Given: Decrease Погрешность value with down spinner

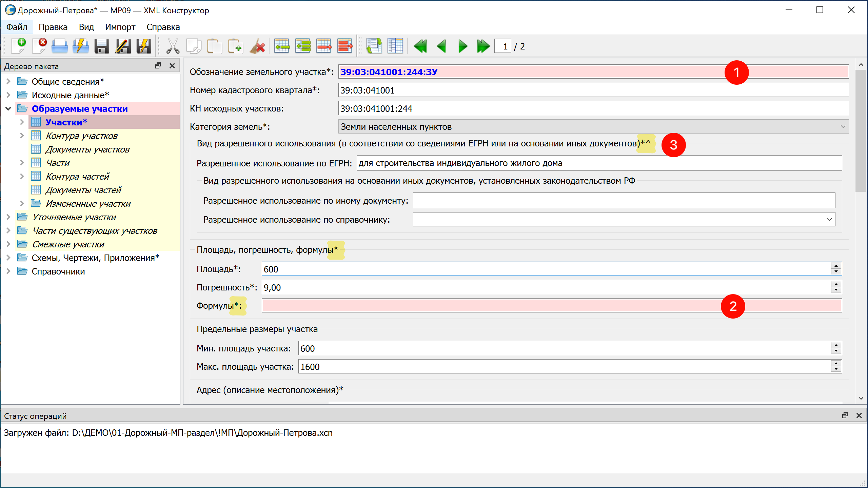Looking at the screenshot, I should coord(836,290).
